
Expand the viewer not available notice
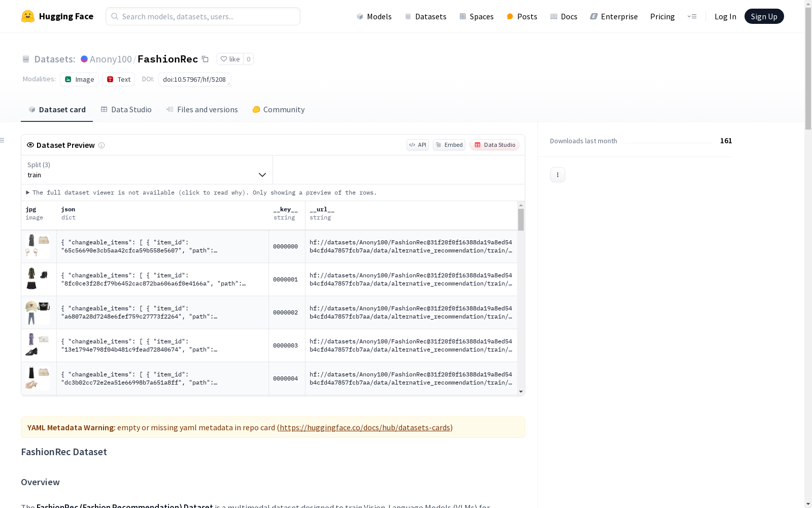(x=201, y=193)
